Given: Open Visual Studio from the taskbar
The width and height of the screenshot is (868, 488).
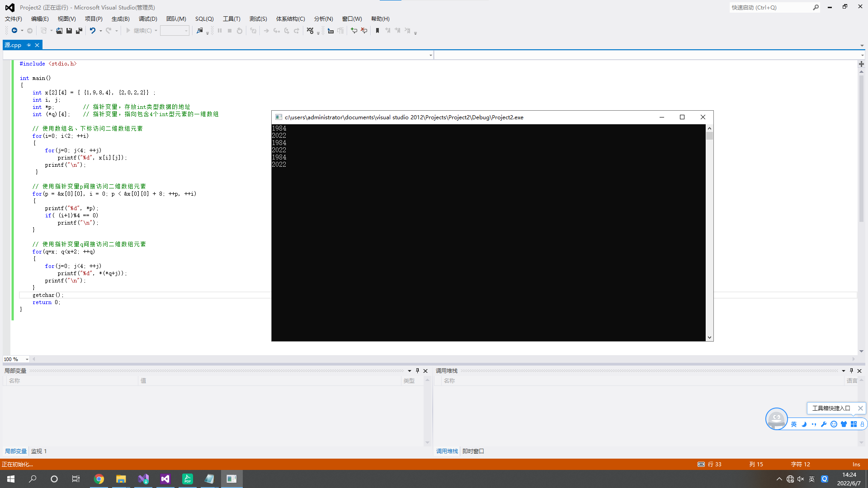Looking at the screenshot, I should [x=165, y=479].
